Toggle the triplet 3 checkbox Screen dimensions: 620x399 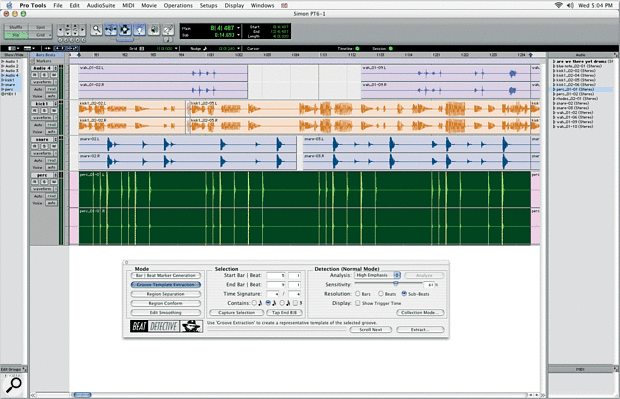coord(295,303)
